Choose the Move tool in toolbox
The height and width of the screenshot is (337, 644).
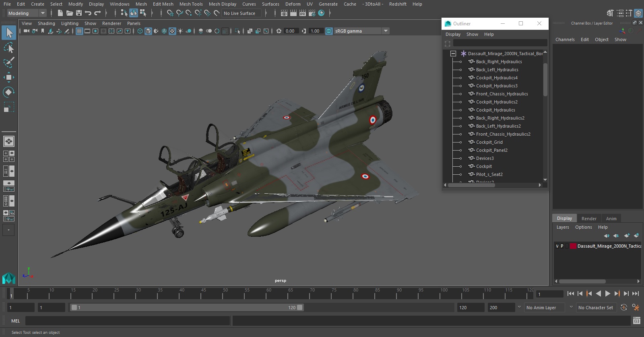(x=9, y=77)
